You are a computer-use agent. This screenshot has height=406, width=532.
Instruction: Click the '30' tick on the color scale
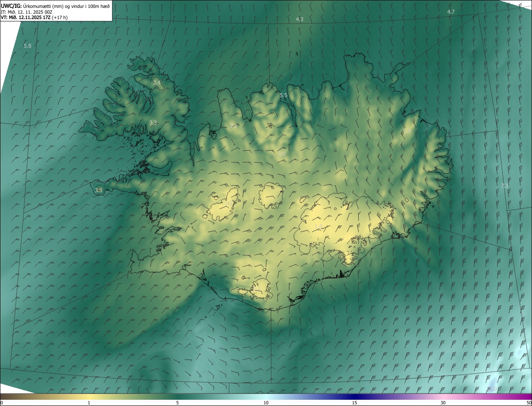coord(443,403)
